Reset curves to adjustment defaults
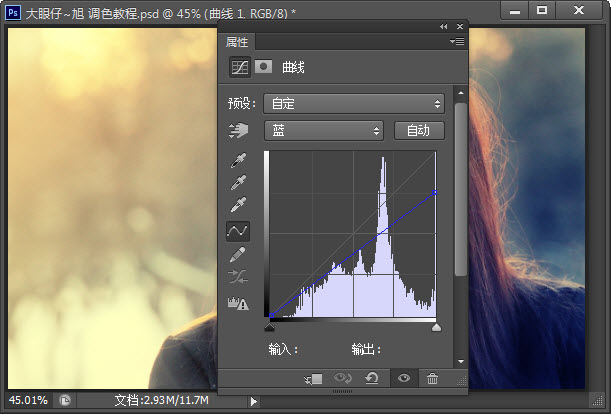Viewport: 611px width, 414px height. tap(373, 379)
